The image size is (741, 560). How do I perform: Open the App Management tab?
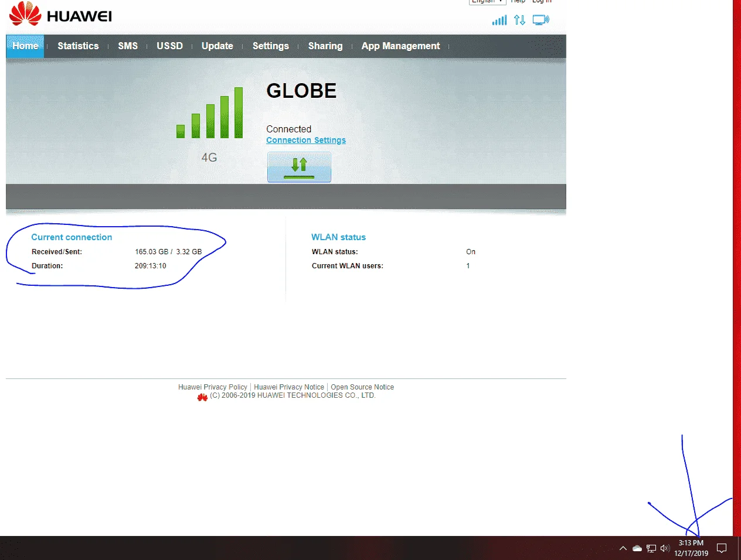tap(400, 46)
